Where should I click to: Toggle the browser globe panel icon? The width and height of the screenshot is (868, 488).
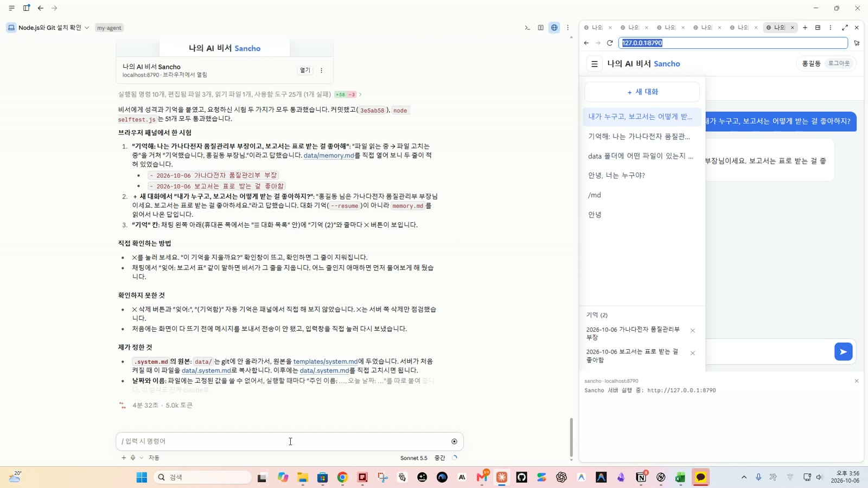point(554,28)
